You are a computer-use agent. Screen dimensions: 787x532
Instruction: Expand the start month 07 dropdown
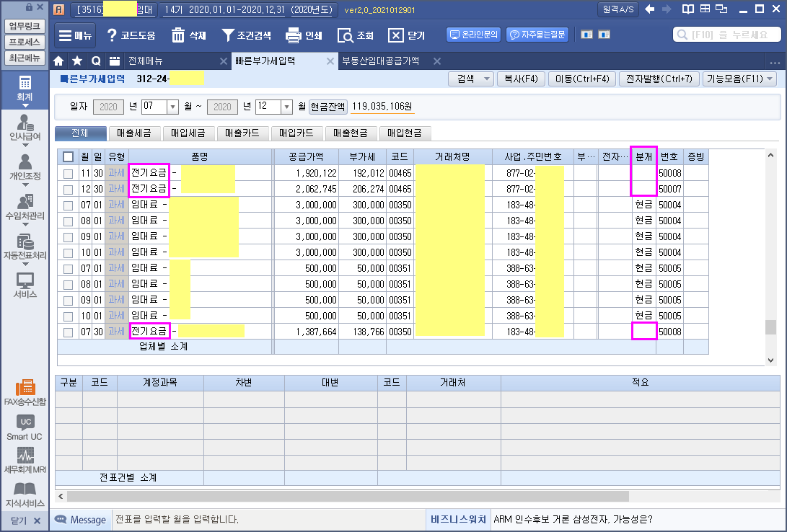[172, 107]
